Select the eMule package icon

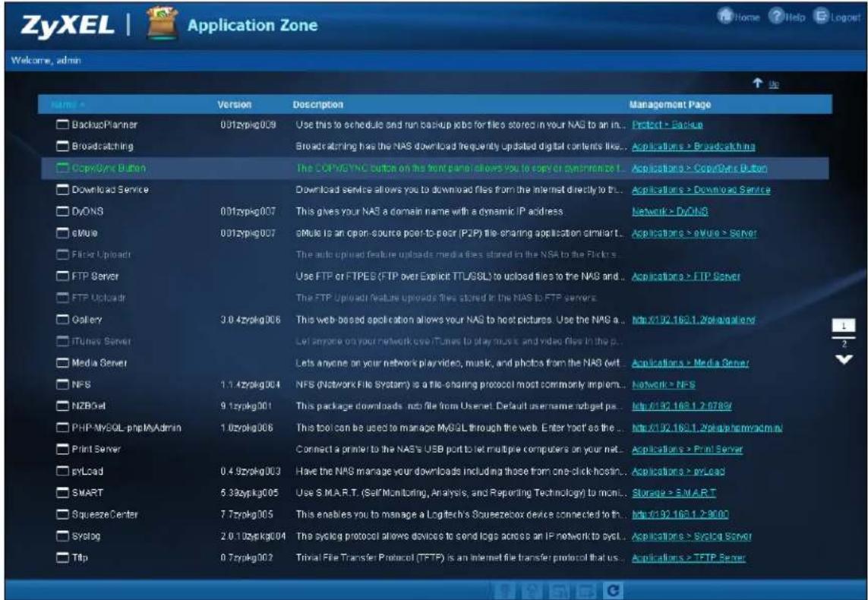[x=62, y=232]
